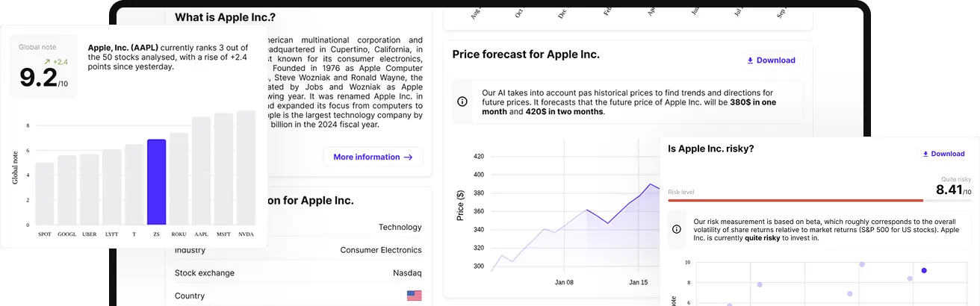
Task: Click the red risk level bar
Action: pos(796,200)
